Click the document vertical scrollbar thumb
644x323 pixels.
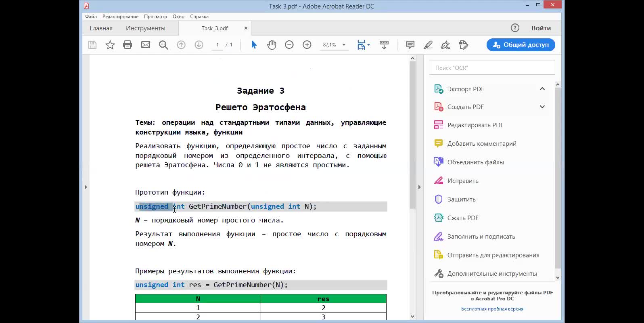pyautogui.click(x=412, y=135)
